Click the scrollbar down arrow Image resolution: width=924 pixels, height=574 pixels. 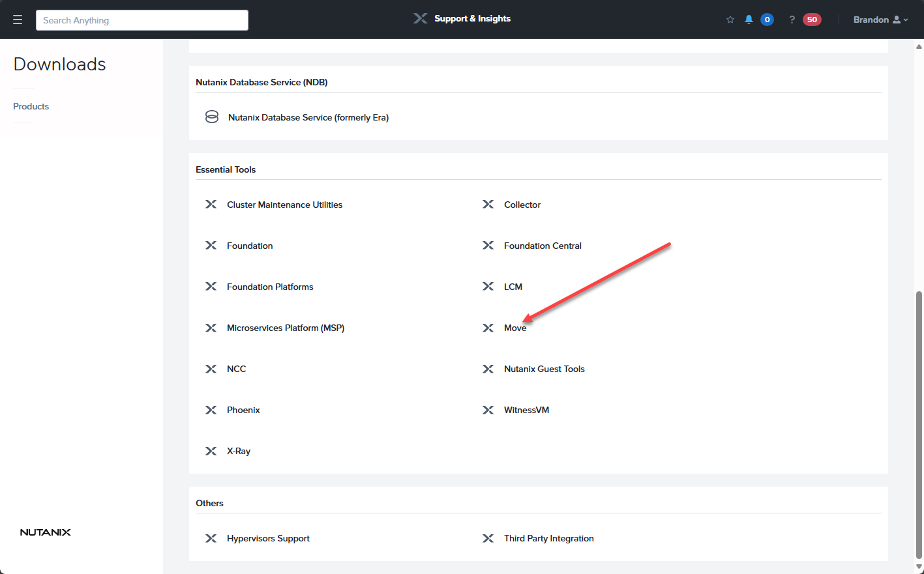919,567
